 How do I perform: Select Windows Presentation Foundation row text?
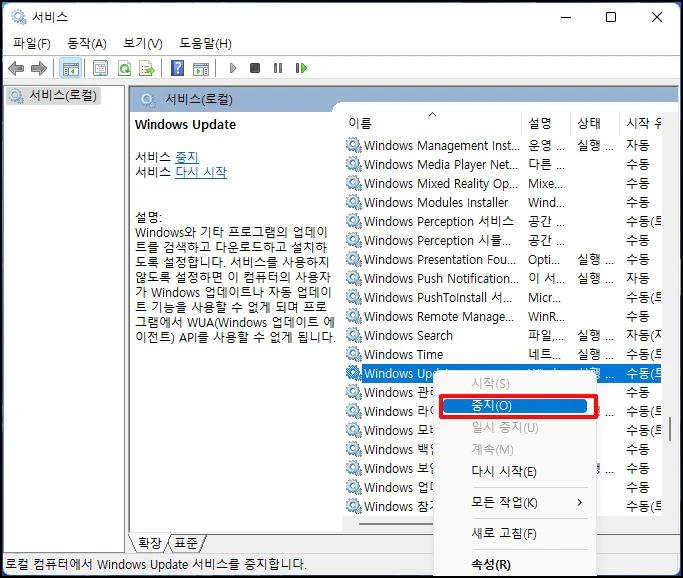click(440, 260)
